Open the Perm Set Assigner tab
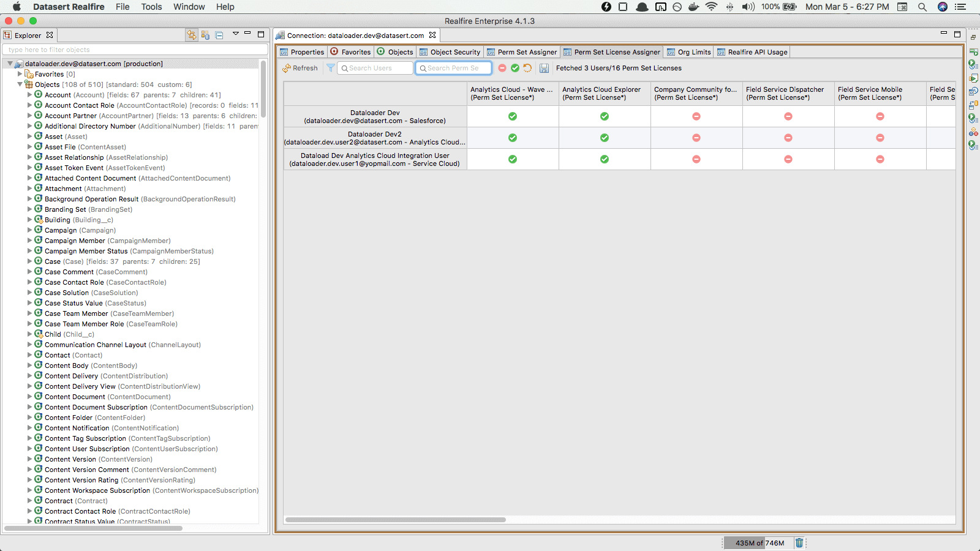This screenshot has width=980, height=551. click(522, 52)
